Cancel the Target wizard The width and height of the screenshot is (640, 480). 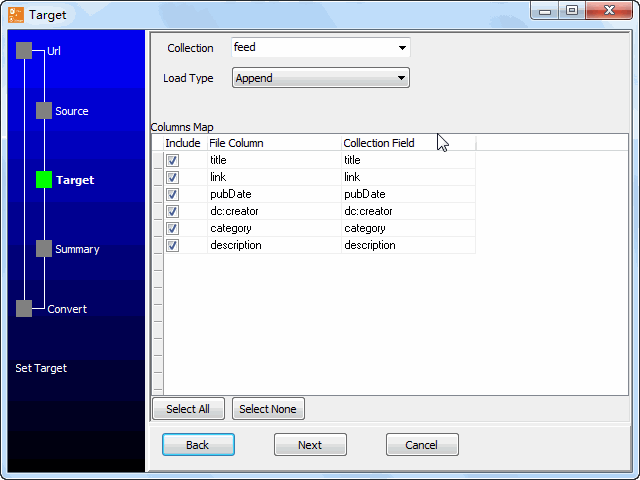point(422,445)
